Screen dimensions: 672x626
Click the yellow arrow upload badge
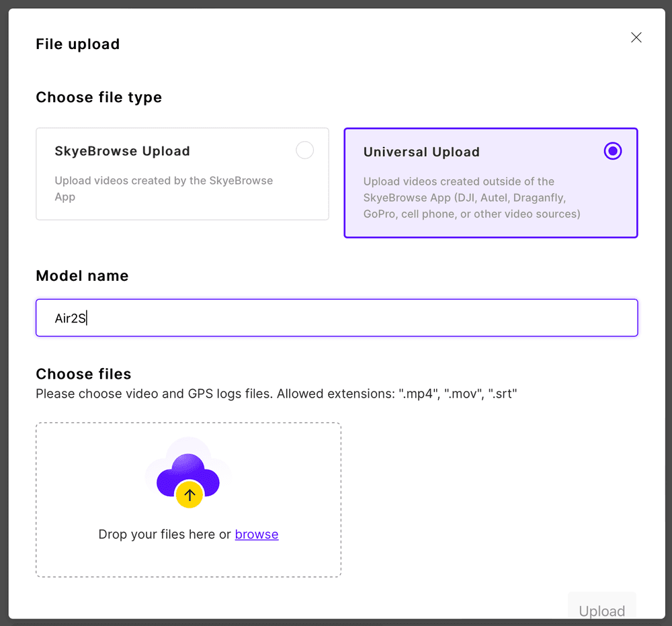point(190,496)
